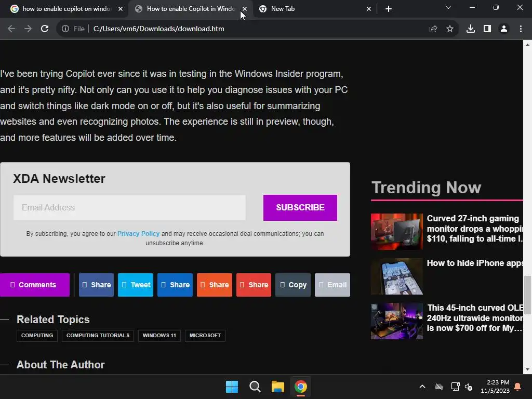
Task: Open the 45-inch curved OLED monitor thumbnail
Action: pos(396,321)
